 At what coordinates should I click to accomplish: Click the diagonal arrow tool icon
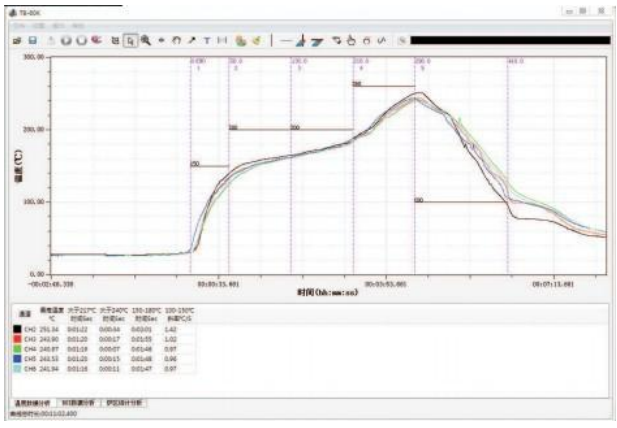point(192,41)
